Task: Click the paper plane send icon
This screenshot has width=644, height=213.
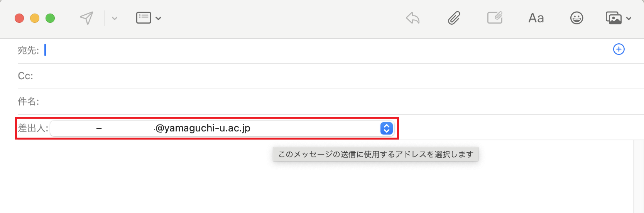Action: pos(87,18)
